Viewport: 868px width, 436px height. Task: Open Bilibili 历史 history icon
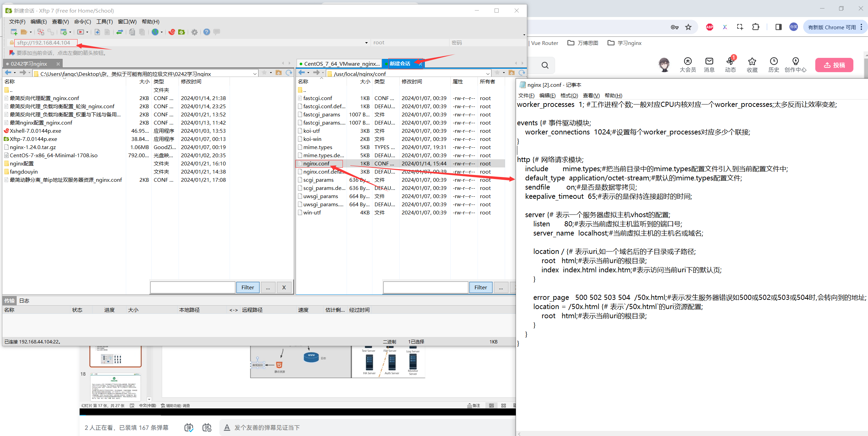point(774,65)
